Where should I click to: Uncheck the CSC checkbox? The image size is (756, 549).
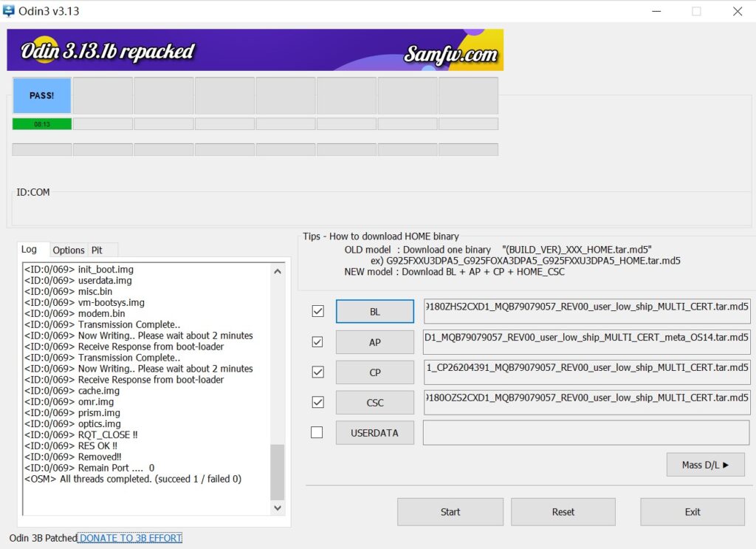pos(317,403)
